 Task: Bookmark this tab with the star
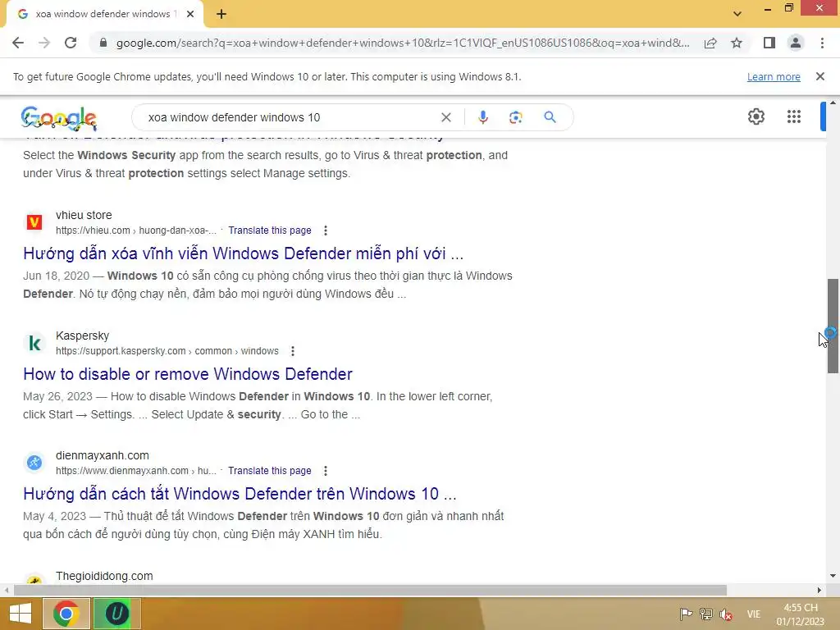pyautogui.click(x=737, y=43)
